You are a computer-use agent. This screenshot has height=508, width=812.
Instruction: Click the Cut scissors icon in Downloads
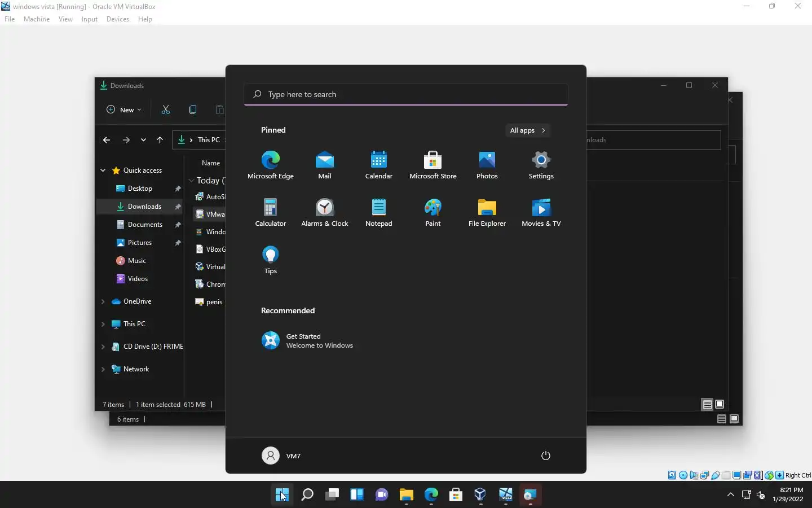coord(166,110)
